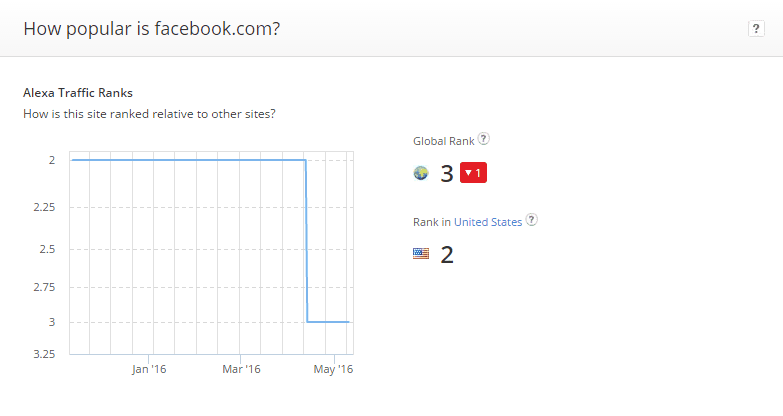783x416 pixels.
Task: Click the blue line at rank 2
Action: (x=189, y=160)
